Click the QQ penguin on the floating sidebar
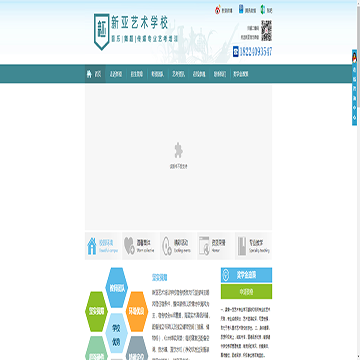 point(354,58)
